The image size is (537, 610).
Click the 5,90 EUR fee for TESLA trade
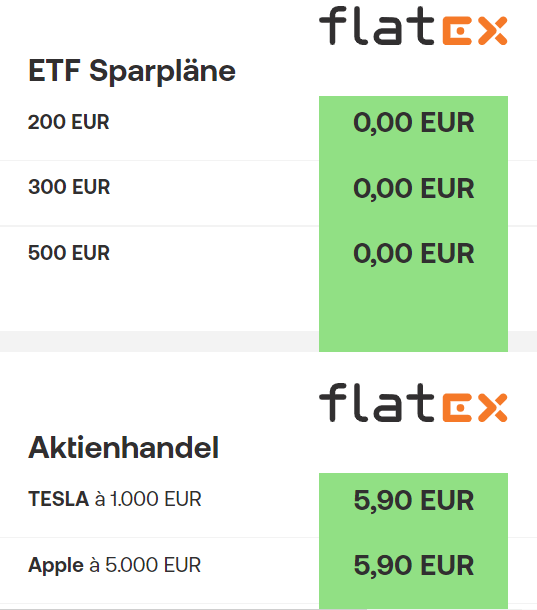(414, 500)
